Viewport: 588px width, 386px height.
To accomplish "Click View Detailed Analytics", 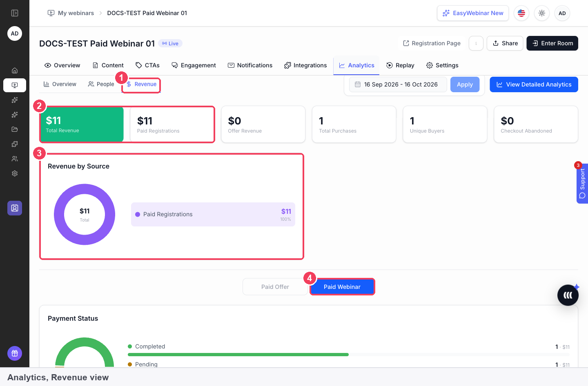I will point(534,84).
